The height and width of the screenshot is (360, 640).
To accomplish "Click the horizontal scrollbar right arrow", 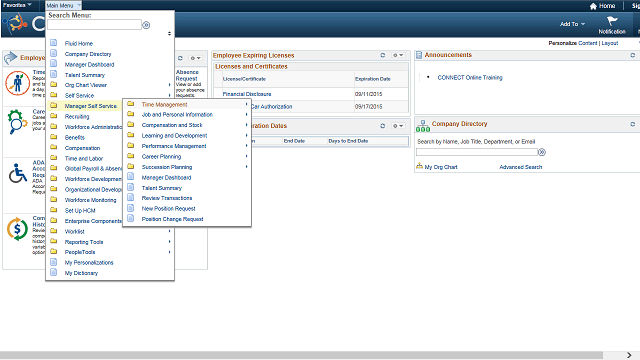I will tap(629, 355).
